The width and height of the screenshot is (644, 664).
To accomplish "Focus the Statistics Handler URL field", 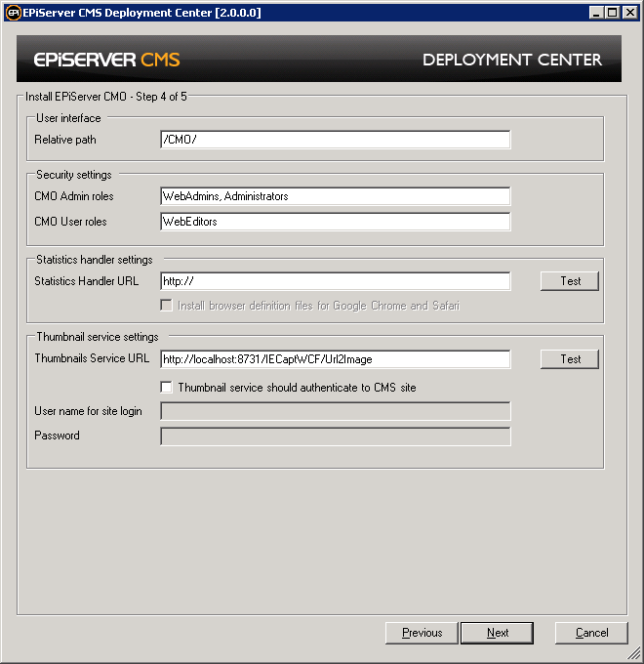I will click(x=336, y=281).
